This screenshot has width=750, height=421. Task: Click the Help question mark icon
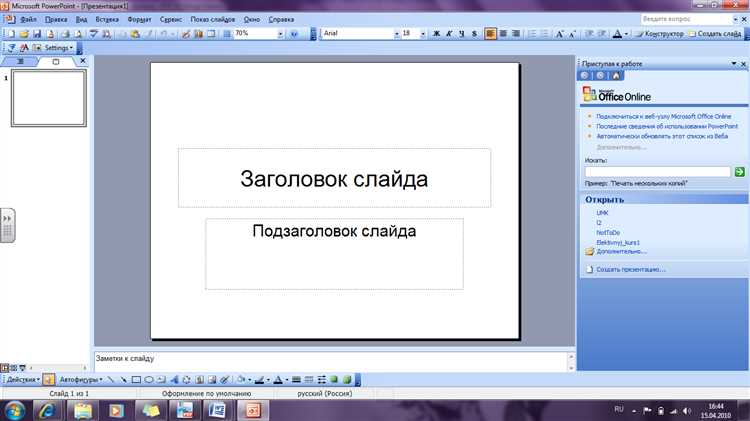point(293,34)
